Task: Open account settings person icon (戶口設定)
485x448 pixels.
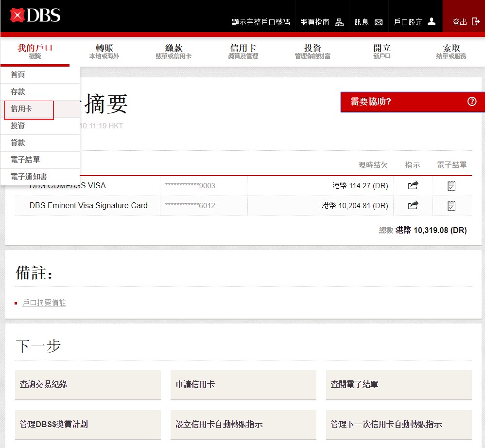Action: [432, 22]
